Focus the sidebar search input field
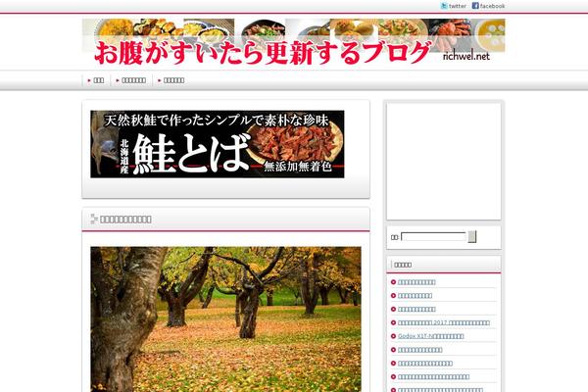Image resolution: width=588 pixels, height=392 pixels. [x=433, y=237]
